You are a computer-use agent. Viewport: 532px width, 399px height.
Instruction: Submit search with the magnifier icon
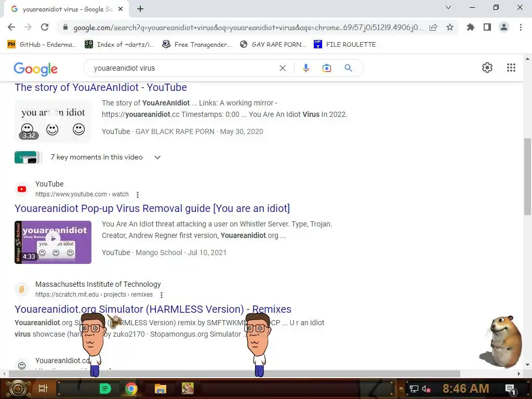[x=348, y=68]
